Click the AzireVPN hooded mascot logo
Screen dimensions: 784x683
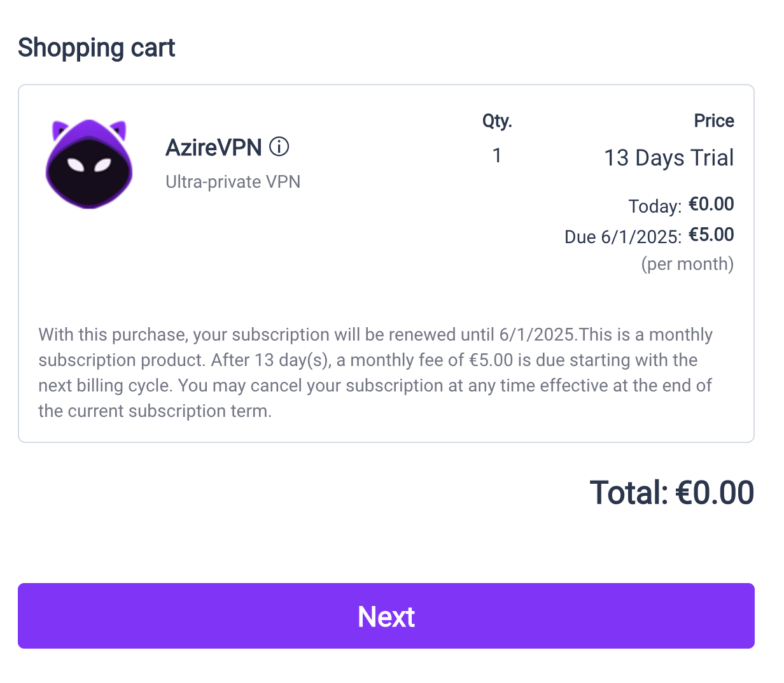(89, 164)
